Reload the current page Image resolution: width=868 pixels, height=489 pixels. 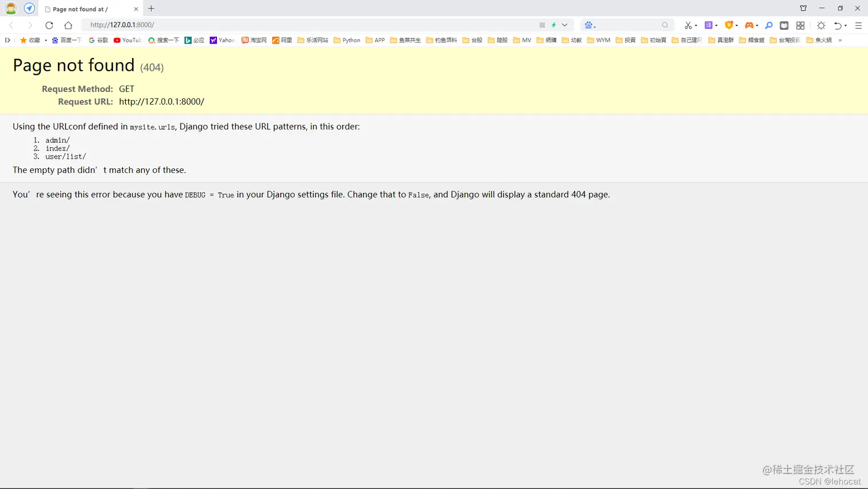pyautogui.click(x=49, y=25)
